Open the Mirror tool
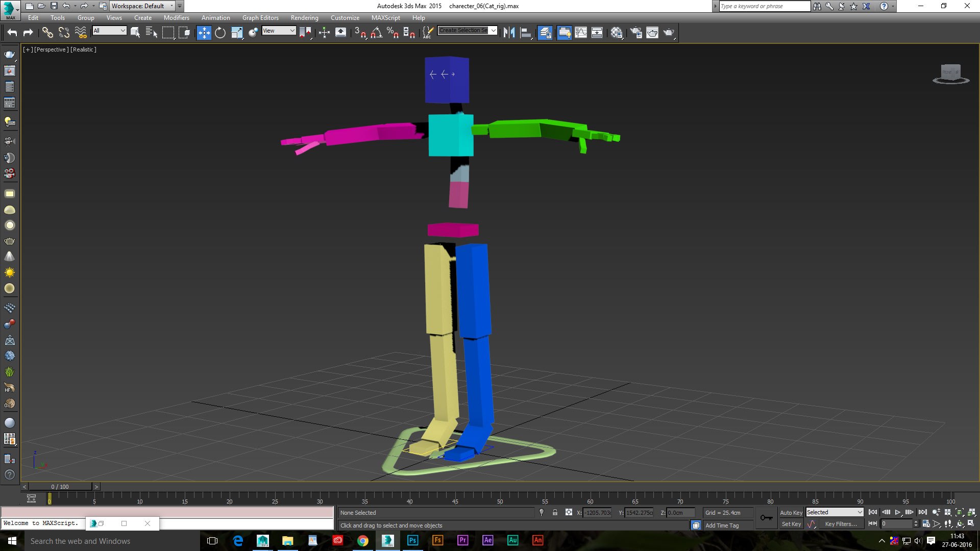Viewport: 980px width, 551px height. (509, 33)
